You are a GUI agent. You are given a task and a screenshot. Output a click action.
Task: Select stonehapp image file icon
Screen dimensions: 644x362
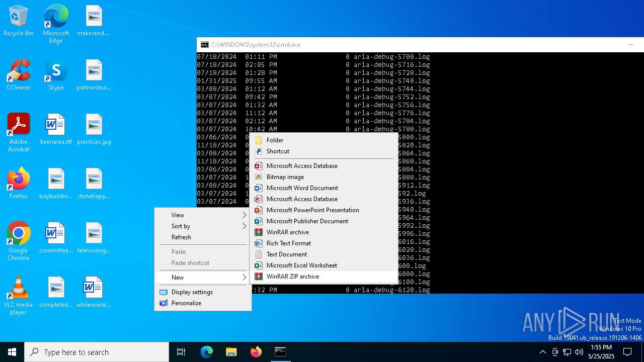(94, 184)
